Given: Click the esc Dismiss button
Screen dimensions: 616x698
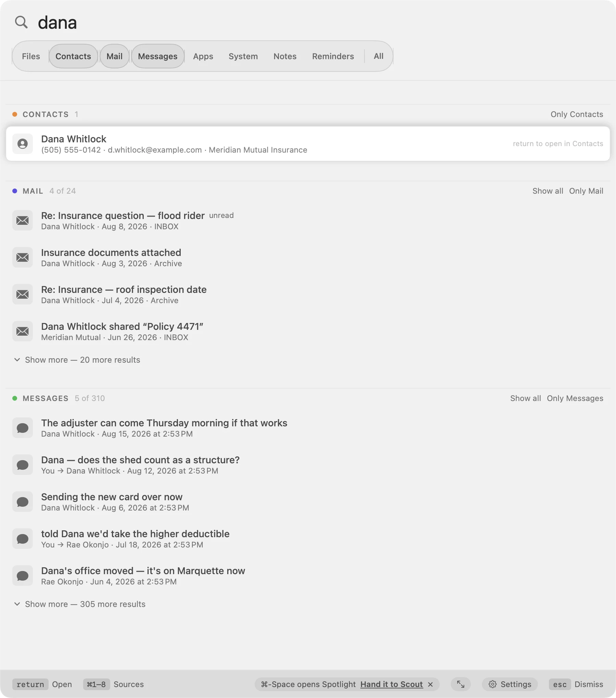Looking at the screenshot, I should [x=576, y=684].
